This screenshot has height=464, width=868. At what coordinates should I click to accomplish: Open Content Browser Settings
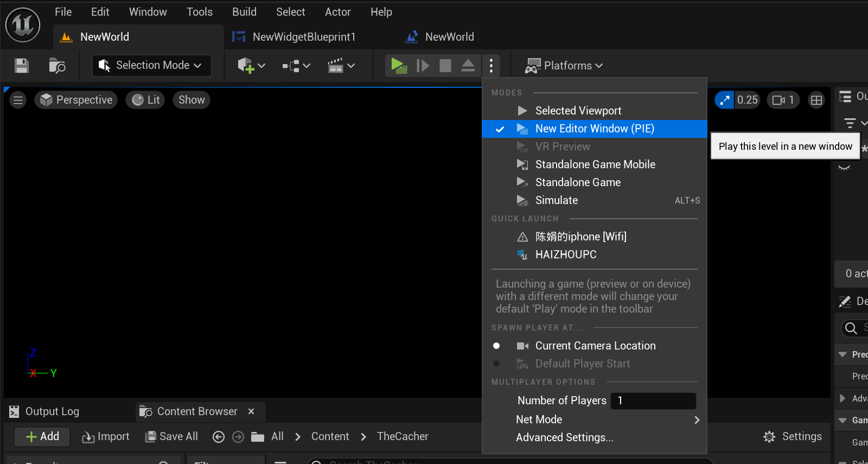(x=793, y=436)
